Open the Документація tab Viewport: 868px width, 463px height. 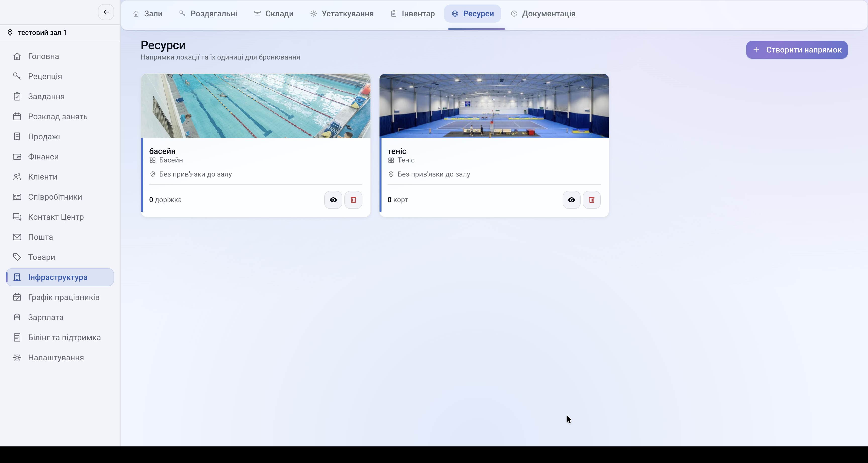coord(543,14)
